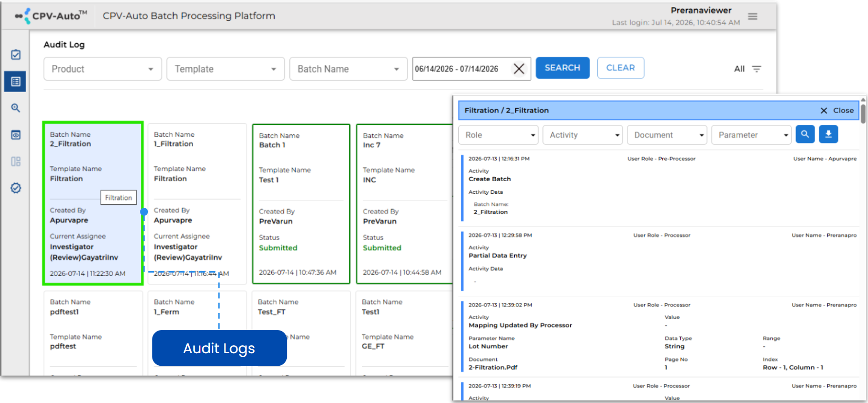Click the CLEAR button
868x403 pixels.
click(620, 68)
